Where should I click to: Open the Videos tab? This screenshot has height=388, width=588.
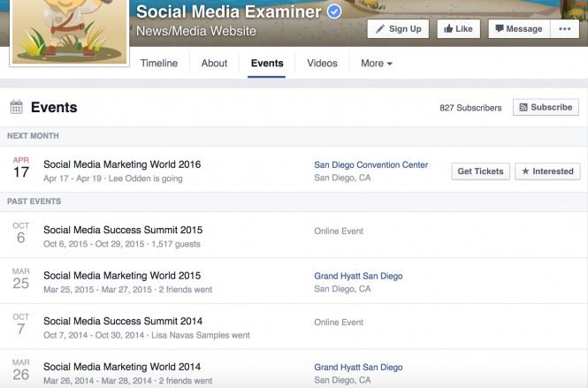click(322, 64)
